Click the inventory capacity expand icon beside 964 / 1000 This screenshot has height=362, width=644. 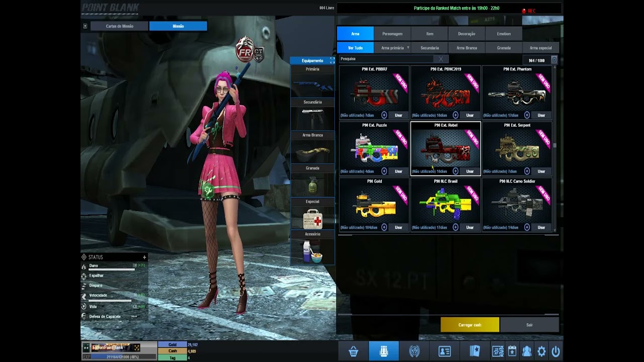(x=554, y=60)
